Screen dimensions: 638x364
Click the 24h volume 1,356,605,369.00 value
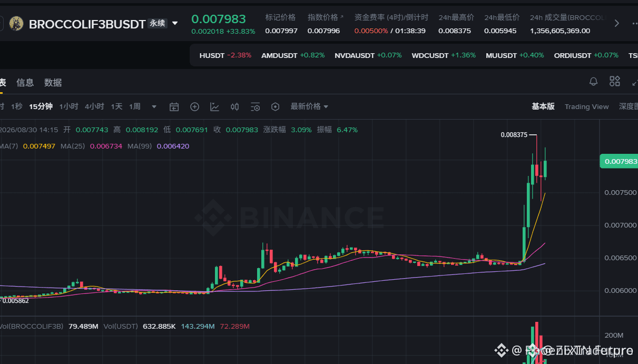click(x=560, y=31)
